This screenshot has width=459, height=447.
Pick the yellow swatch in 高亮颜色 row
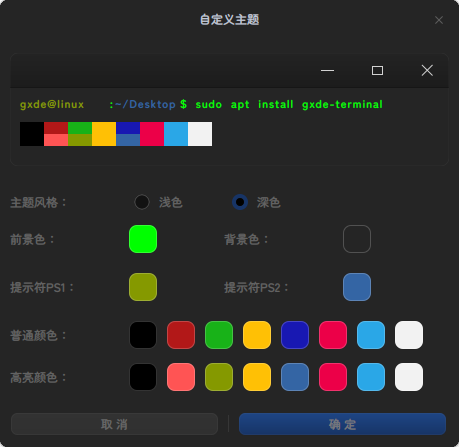[257, 377]
